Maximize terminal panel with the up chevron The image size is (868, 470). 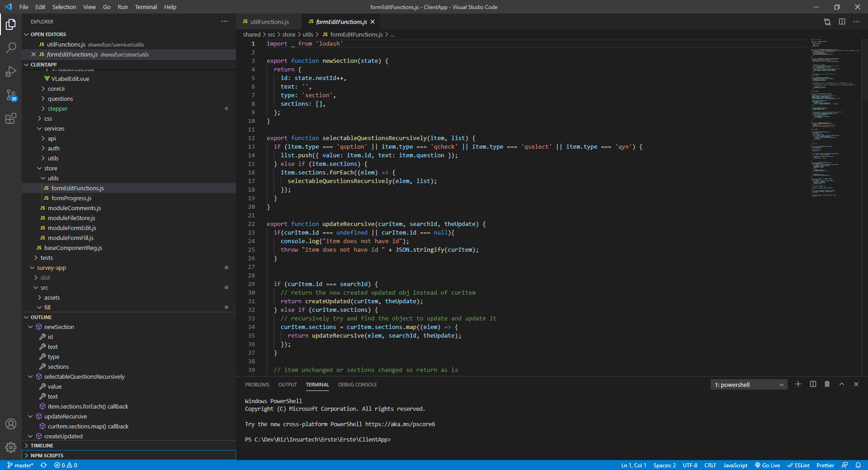(841, 384)
